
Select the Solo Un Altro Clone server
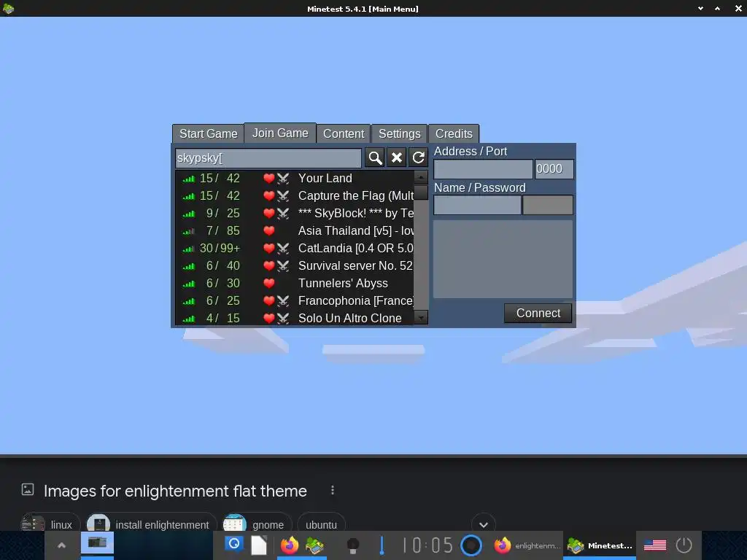click(295, 318)
